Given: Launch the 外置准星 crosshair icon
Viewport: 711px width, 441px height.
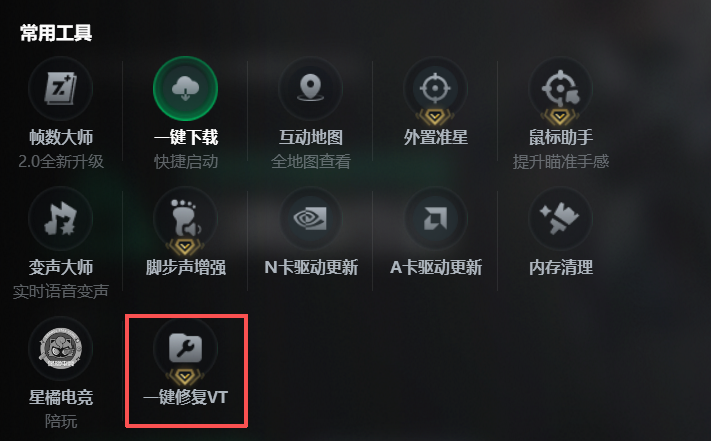Looking at the screenshot, I should coord(435,88).
